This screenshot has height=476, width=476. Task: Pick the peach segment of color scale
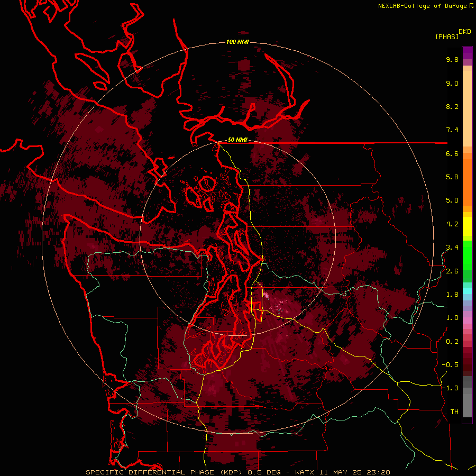(x=467, y=108)
